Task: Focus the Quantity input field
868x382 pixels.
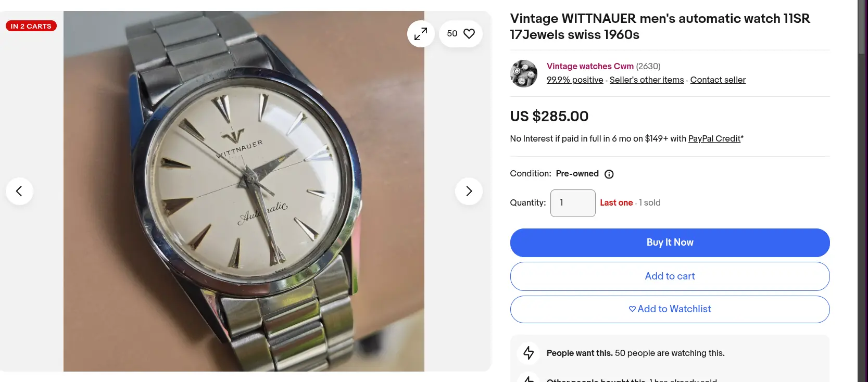Action: click(x=573, y=203)
